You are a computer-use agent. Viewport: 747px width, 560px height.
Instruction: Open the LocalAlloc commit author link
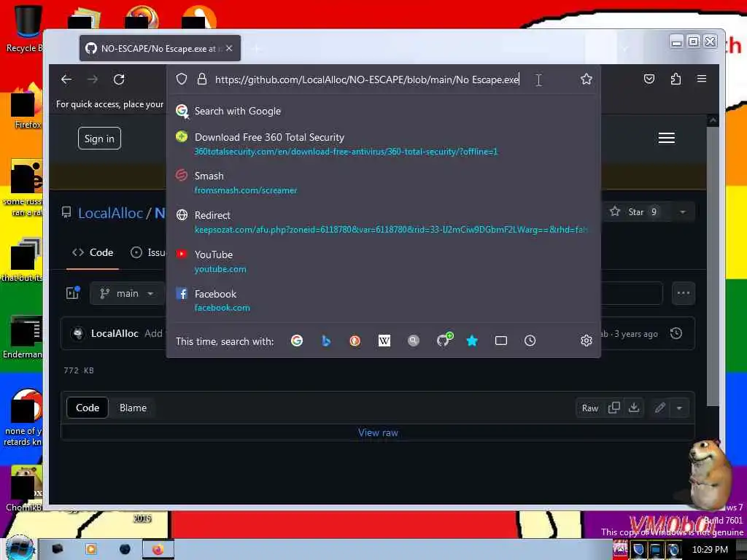tap(115, 333)
